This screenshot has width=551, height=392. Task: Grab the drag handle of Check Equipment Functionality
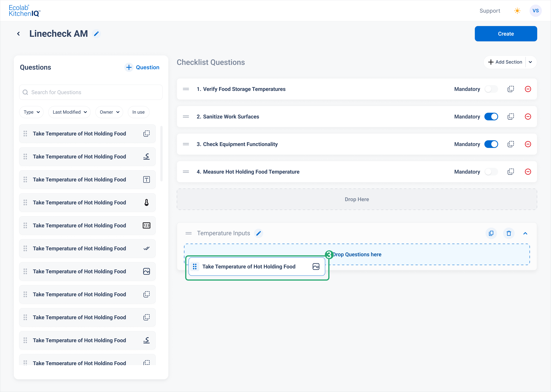[x=186, y=144]
